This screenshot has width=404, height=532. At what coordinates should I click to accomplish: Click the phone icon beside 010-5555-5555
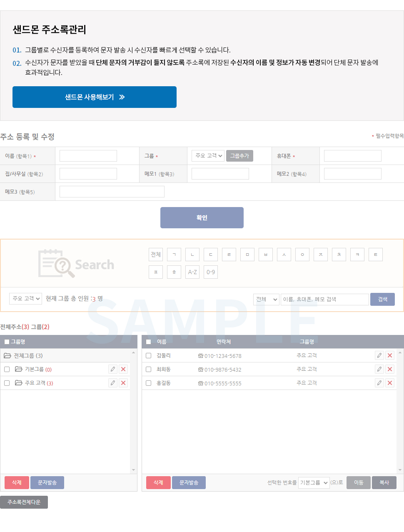[x=201, y=383]
